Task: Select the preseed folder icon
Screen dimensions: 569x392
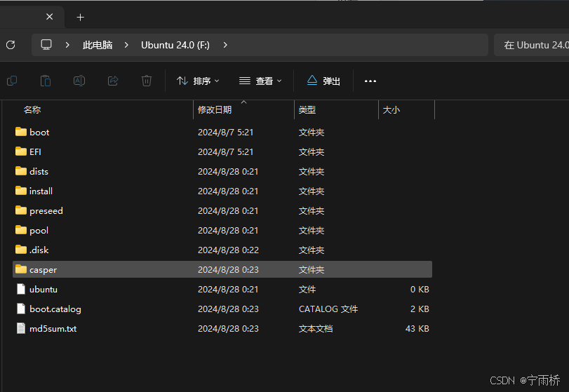Action: 21,210
